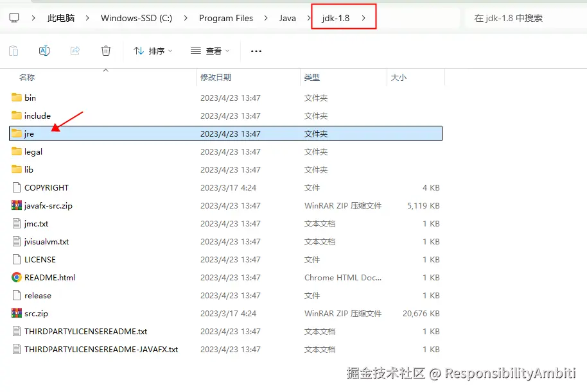Expand chevron after Program Files

266,18
